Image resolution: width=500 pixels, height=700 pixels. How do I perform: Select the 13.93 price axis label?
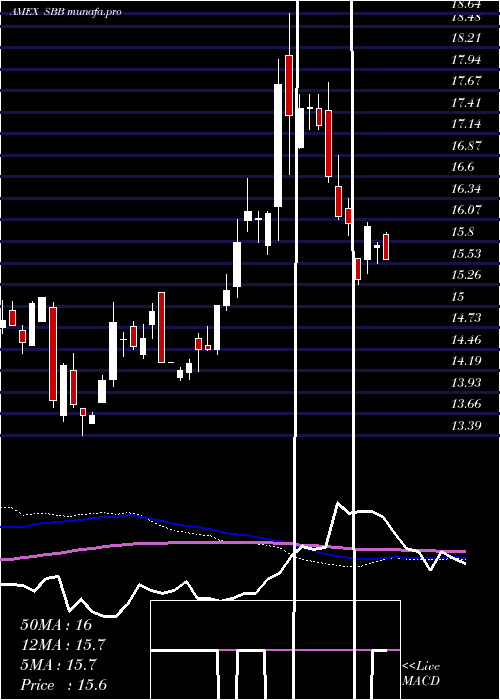tap(467, 383)
